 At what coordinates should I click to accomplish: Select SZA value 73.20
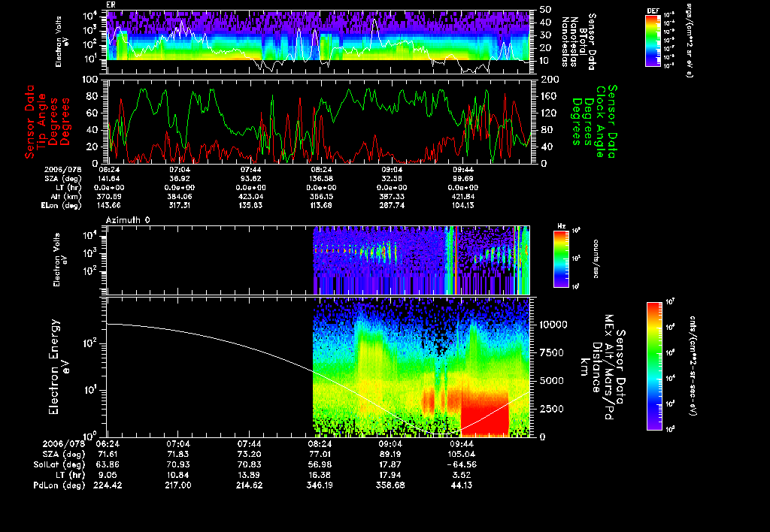point(250,454)
